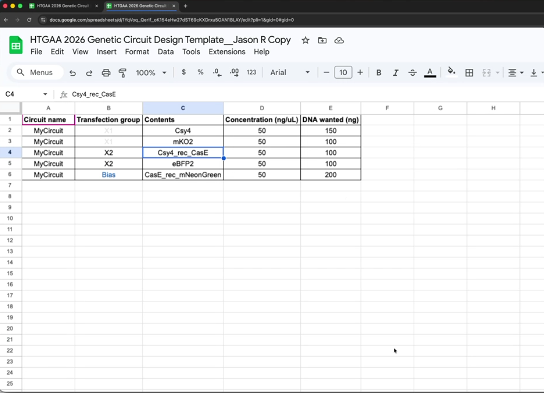Decrease font size minus button

[x=326, y=72]
